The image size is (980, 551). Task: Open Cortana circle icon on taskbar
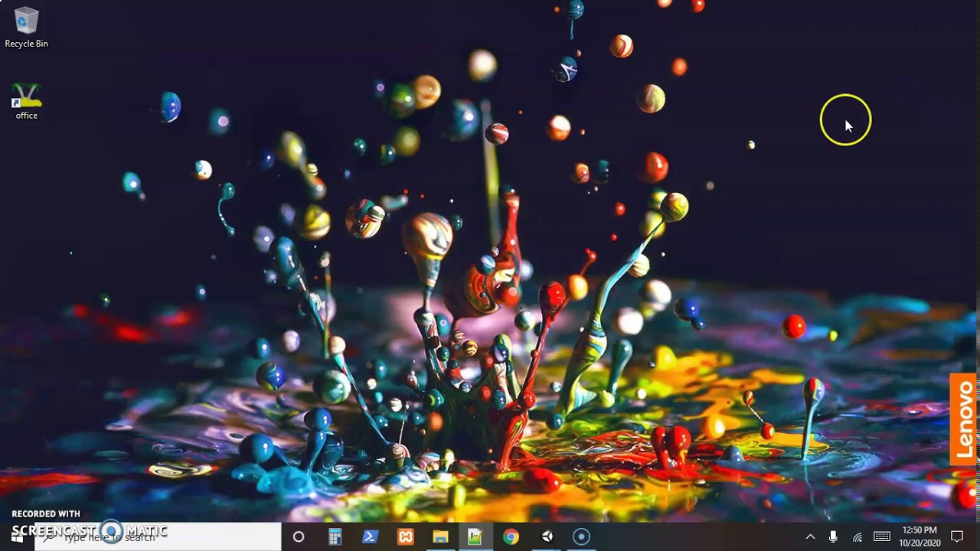coord(299,536)
